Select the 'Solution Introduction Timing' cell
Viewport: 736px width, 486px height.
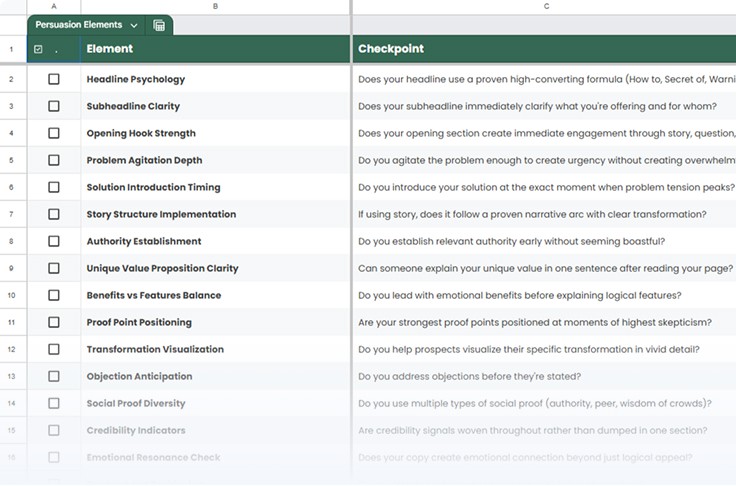pos(215,187)
